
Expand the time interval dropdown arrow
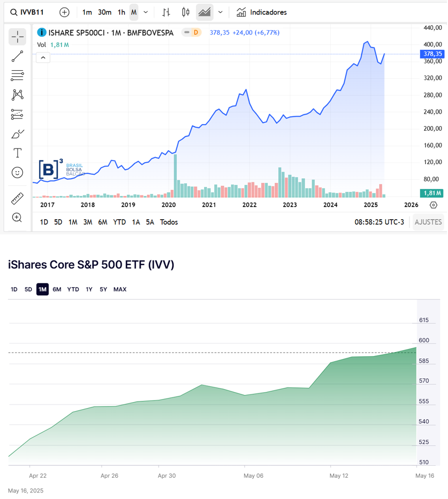tap(146, 12)
